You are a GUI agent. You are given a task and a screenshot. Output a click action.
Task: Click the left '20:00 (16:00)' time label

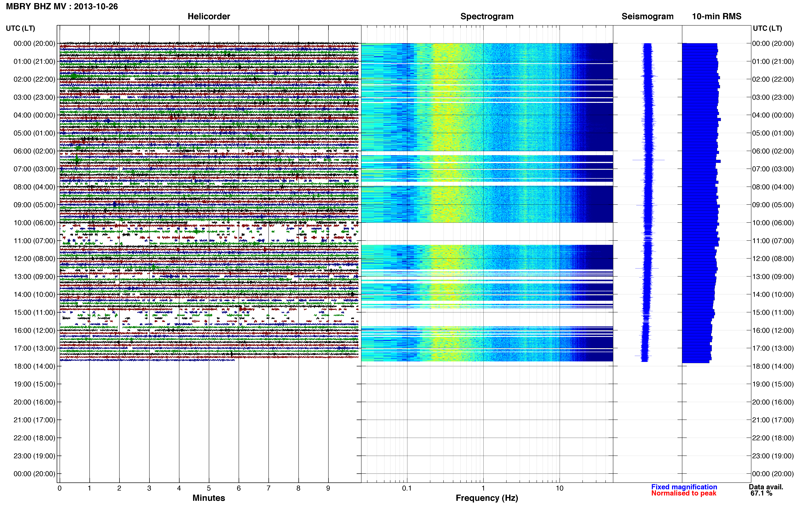(34, 402)
